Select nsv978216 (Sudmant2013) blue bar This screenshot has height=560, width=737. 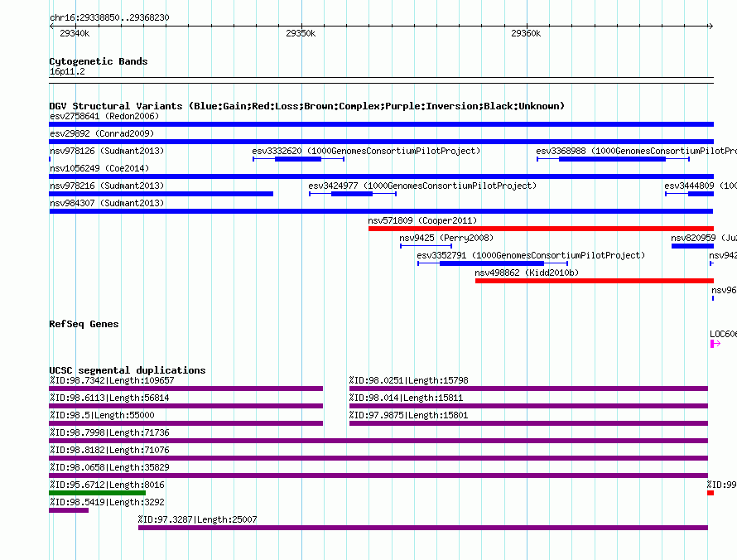(161, 194)
